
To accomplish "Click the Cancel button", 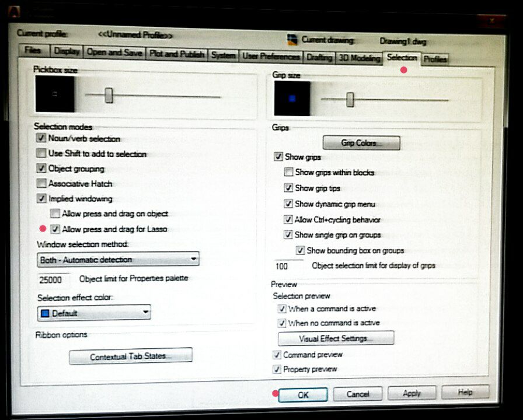I will (358, 394).
